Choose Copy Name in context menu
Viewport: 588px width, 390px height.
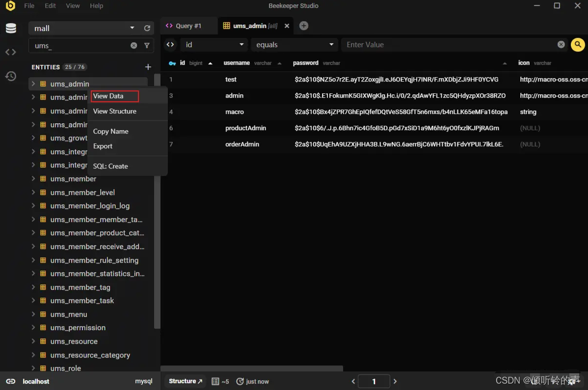127,131
